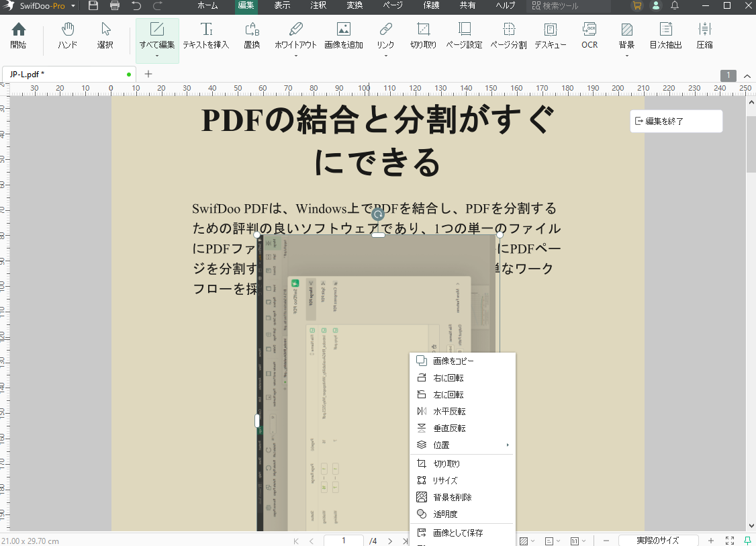Switch to the 注釈 ribbon tab
Image resolution: width=756 pixels, height=546 pixels.
tap(318, 7)
